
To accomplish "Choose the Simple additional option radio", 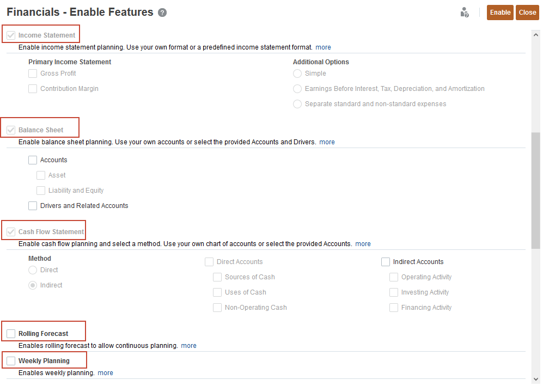I will pos(297,73).
